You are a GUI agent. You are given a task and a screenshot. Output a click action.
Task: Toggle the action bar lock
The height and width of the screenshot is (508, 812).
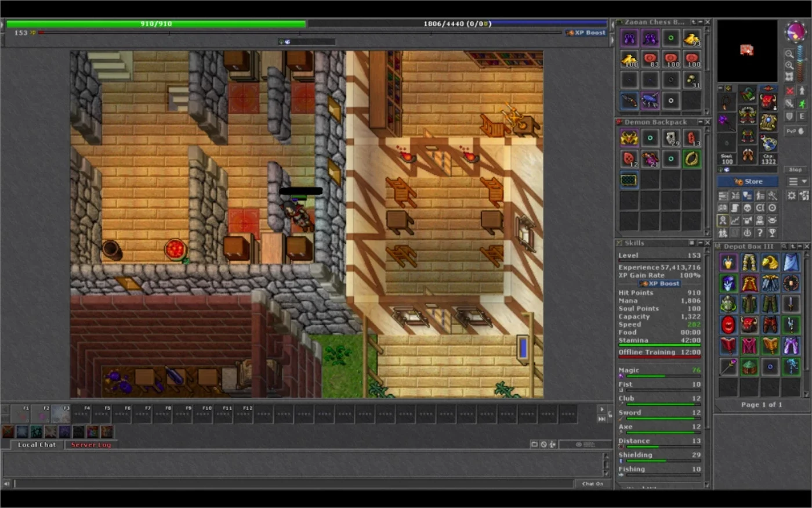coord(610,413)
